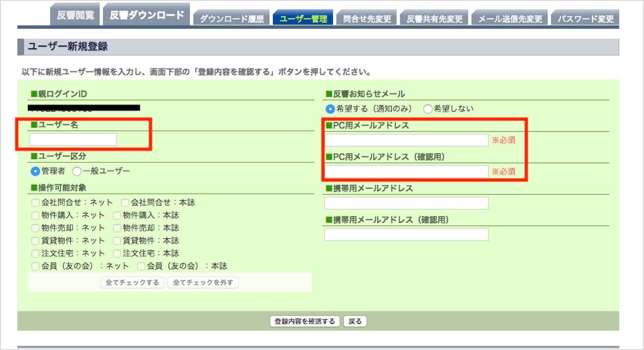Image resolution: width=644 pixels, height=350 pixels.
Task: Open the パスワード変更 tab
Action: point(585,18)
